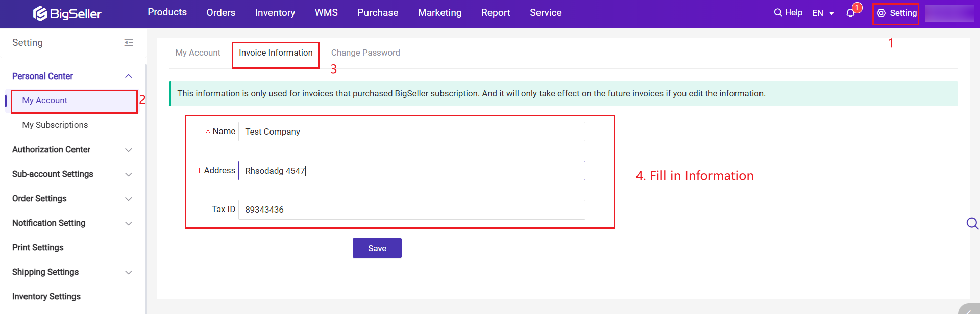This screenshot has width=980, height=314.
Task: Click the Address input field
Action: tap(412, 171)
